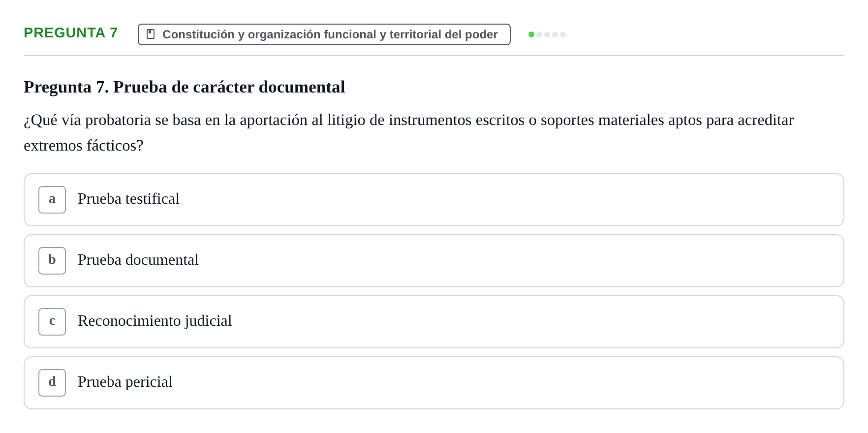The width and height of the screenshot is (868, 433).
Task: Select letter badge a
Action: [x=52, y=200]
